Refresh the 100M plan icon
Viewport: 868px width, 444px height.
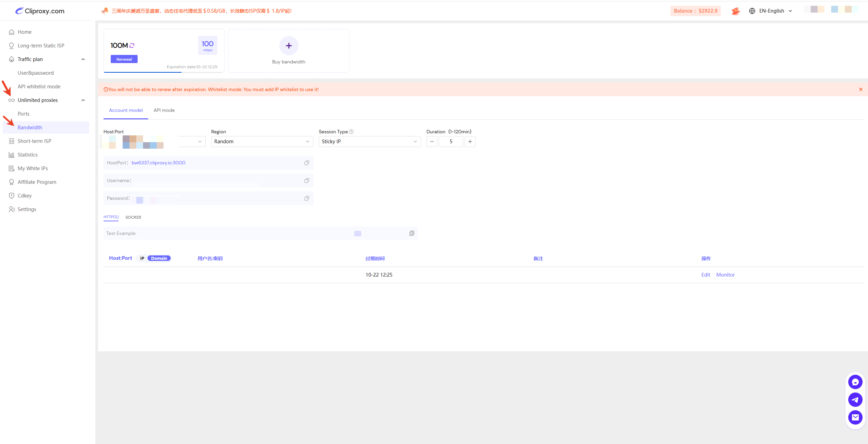click(132, 45)
